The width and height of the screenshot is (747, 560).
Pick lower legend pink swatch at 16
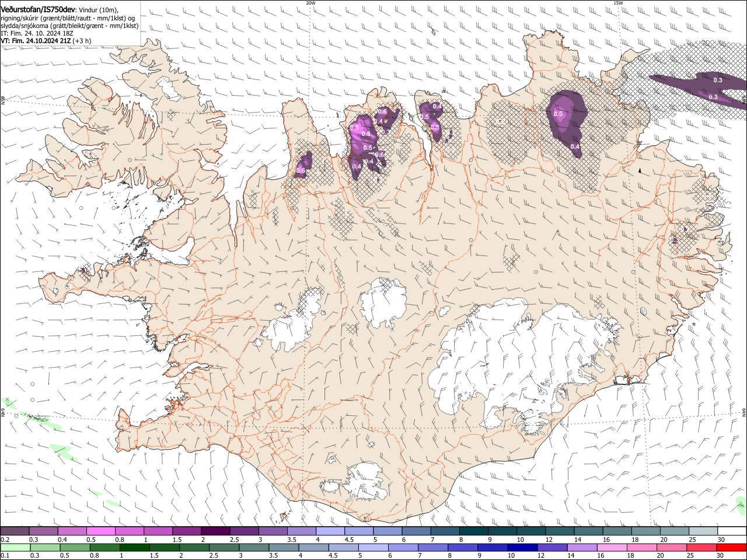611,547
